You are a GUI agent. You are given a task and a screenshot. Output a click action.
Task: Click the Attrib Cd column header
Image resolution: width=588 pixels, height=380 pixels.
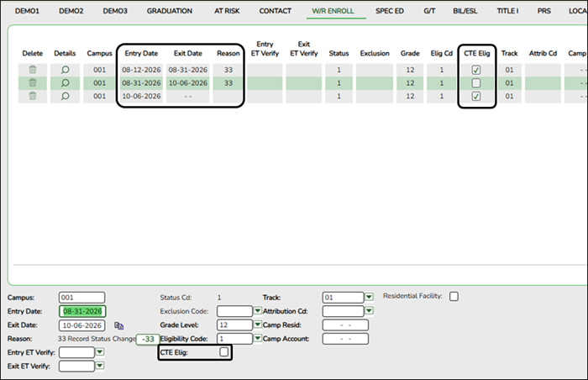pos(543,53)
